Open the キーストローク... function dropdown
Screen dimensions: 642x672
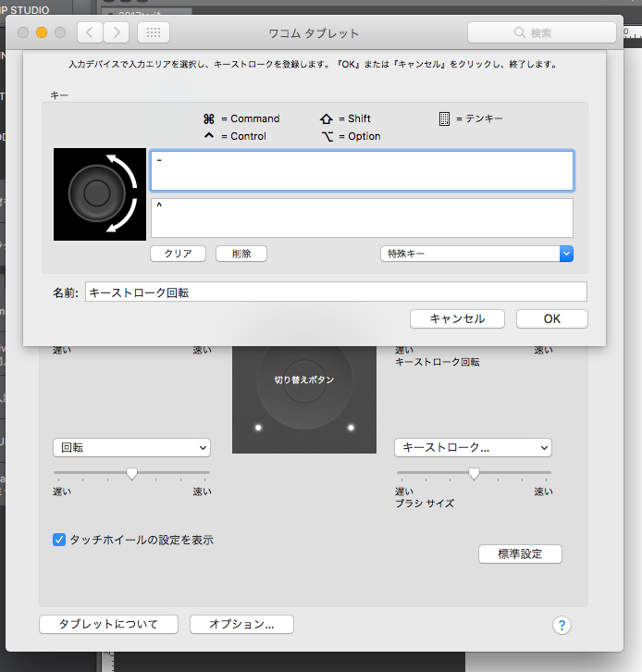[473, 447]
